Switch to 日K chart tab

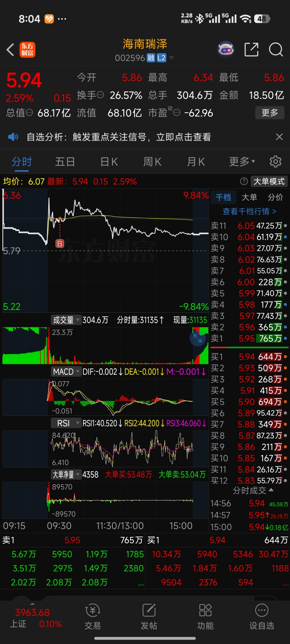point(109,161)
